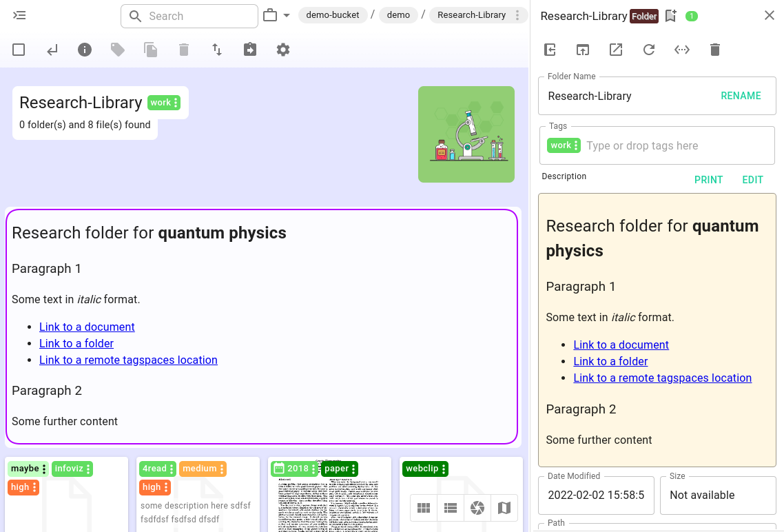Image resolution: width=784 pixels, height=532 pixels.
Task: Open the folder settings gear icon
Action: (x=283, y=50)
